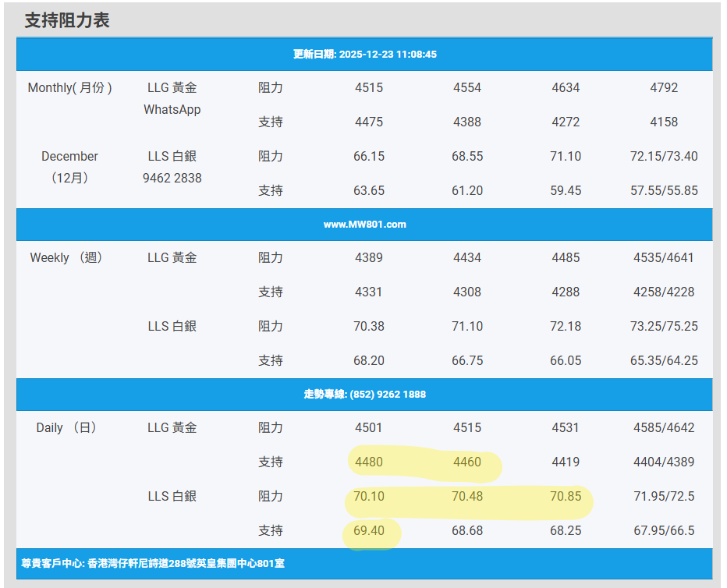Click the Daily (日) row label

[x=66, y=428]
